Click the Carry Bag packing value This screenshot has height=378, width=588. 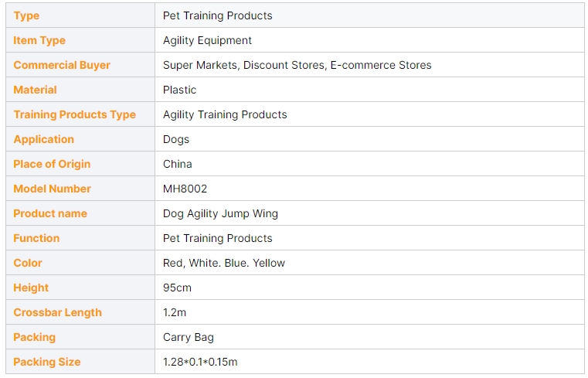pyautogui.click(x=188, y=337)
